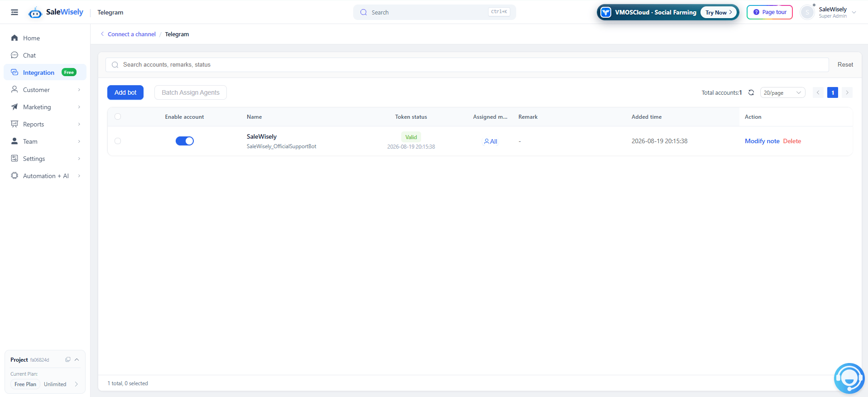Click the SaleWisely profile avatar

pyautogui.click(x=807, y=12)
